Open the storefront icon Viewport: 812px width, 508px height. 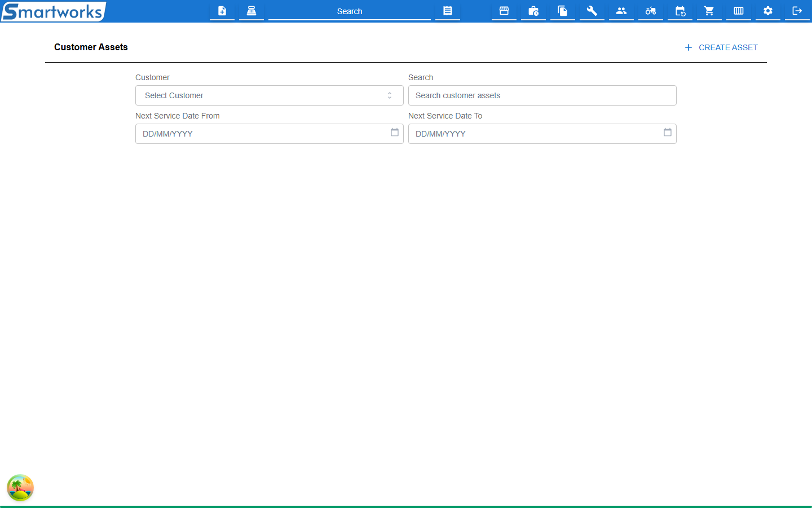(x=504, y=11)
